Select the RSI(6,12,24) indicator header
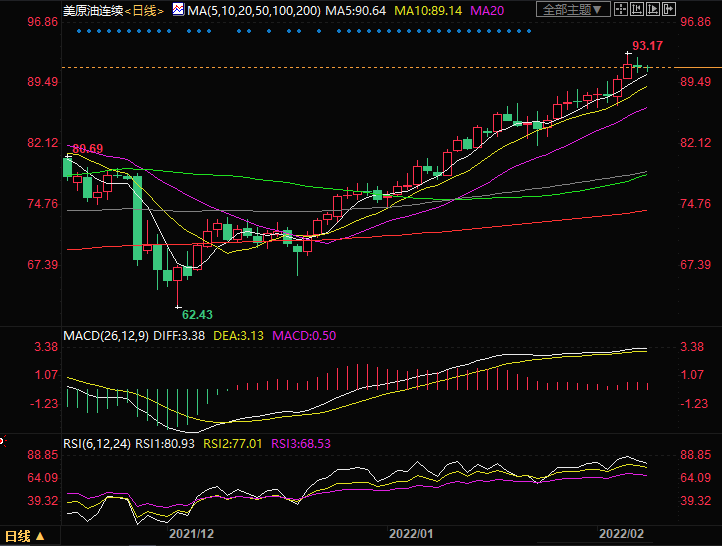Screen dimensions: 722x546 [96, 442]
